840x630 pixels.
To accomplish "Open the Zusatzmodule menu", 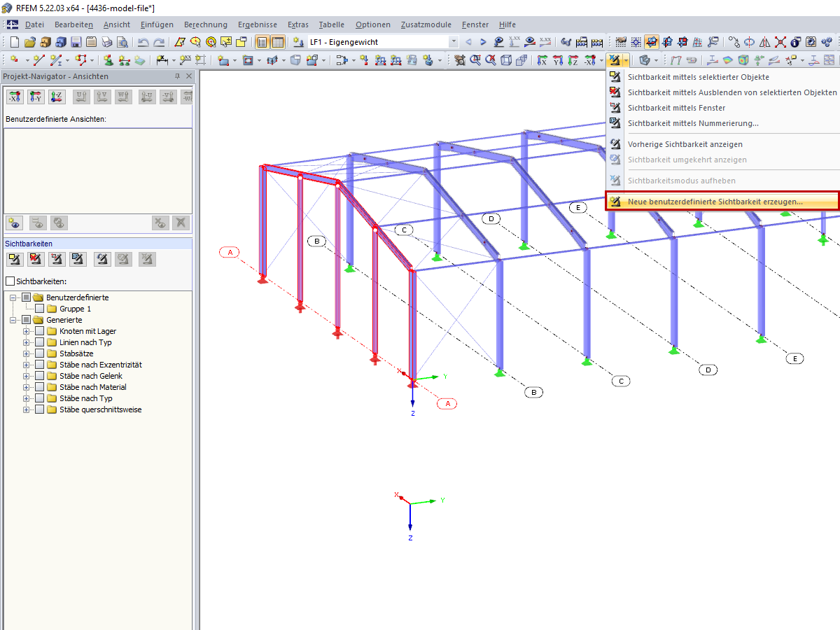I will (426, 24).
